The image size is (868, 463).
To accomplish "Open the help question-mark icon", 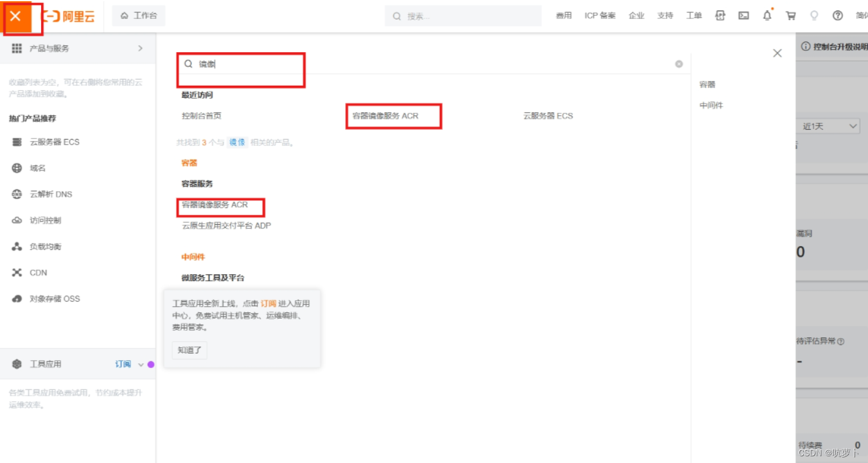I will 837,15.
